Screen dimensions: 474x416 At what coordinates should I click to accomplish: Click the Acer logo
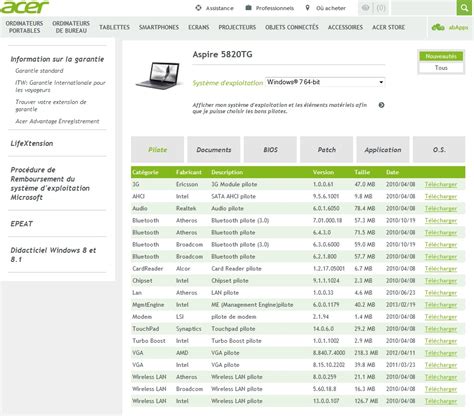click(x=24, y=7)
